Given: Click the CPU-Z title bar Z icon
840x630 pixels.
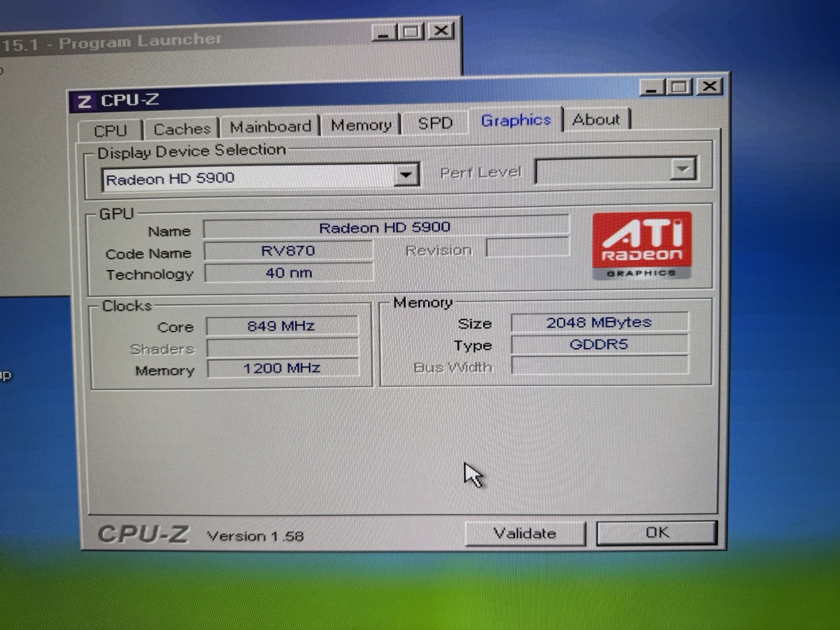Looking at the screenshot, I should 85,101.
